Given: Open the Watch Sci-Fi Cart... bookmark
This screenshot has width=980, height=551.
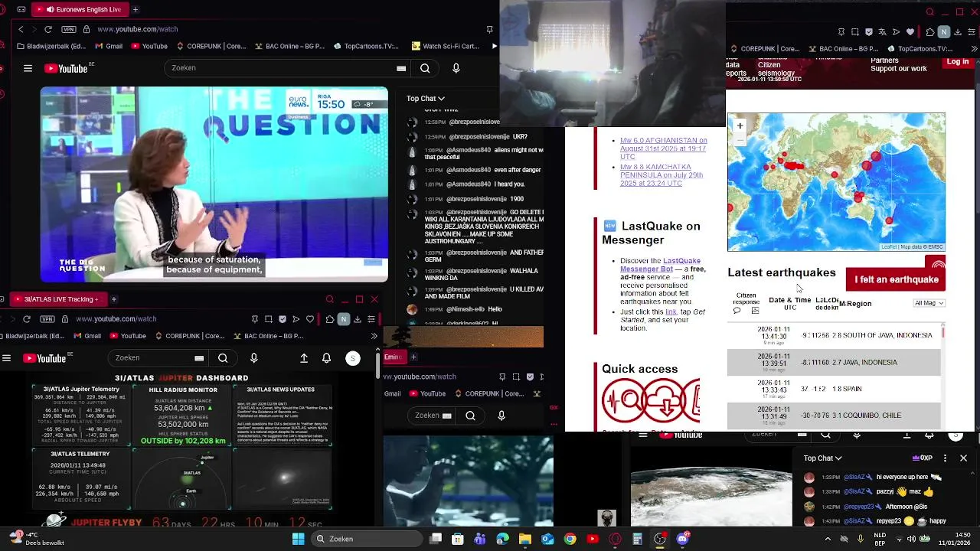Looking at the screenshot, I should pos(444,46).
